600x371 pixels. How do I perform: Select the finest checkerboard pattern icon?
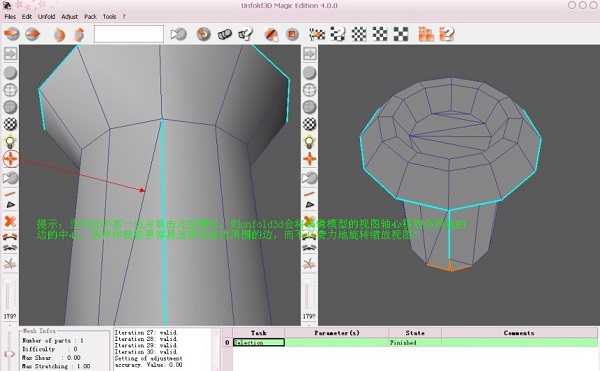(x=359, y=34)
